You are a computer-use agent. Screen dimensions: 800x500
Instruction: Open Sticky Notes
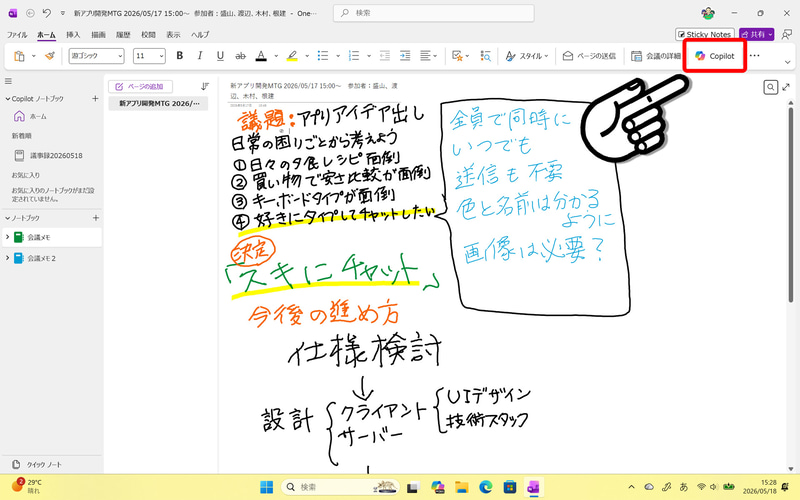[705, 34]
